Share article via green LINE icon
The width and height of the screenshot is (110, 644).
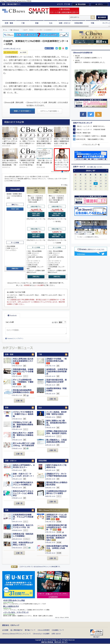tap(60, 48)
